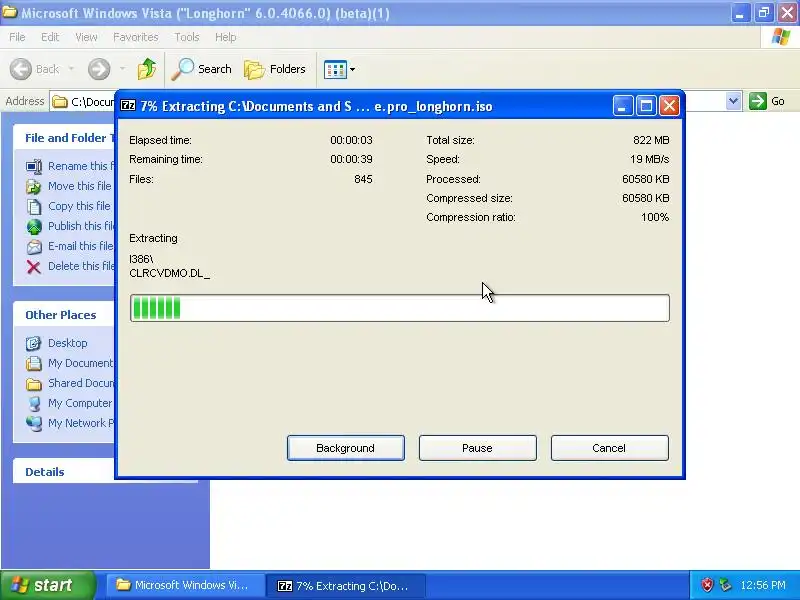Click the Go button beside address bar
800x600 pixels.
767,101
